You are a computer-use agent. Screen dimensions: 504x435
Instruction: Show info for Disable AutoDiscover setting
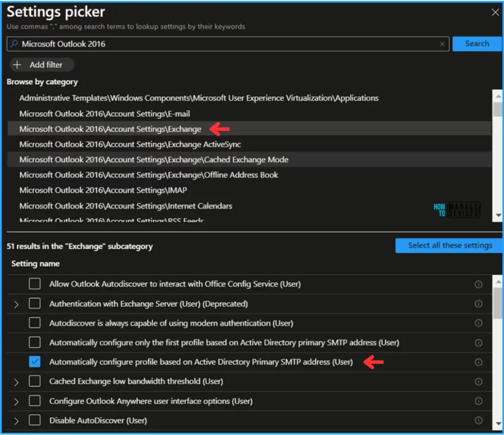(478, 420)
